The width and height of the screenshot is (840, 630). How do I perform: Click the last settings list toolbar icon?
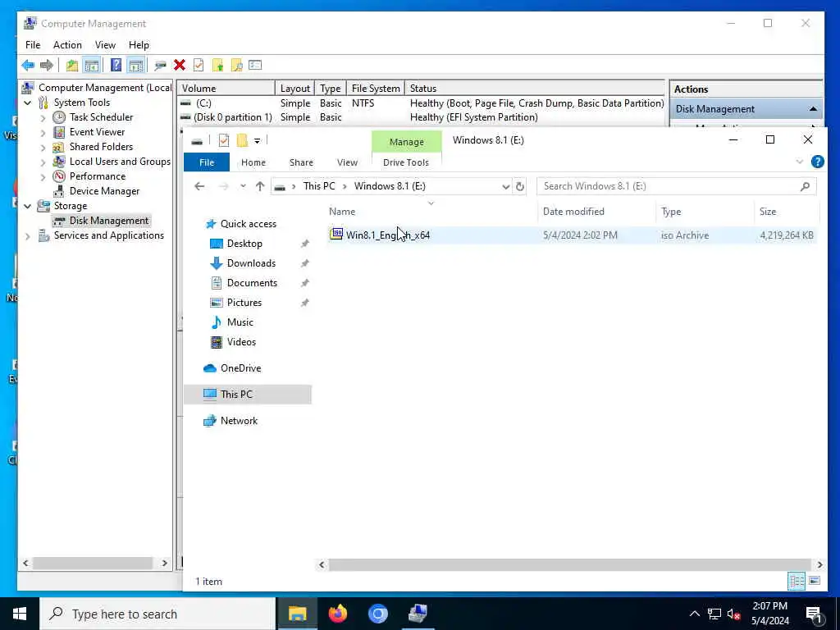pos(255,66)
